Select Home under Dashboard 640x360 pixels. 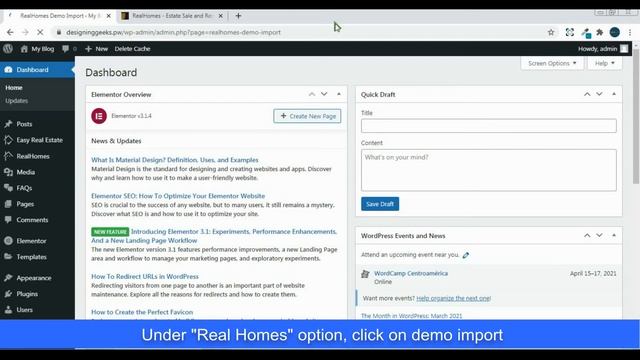(14, 88)
